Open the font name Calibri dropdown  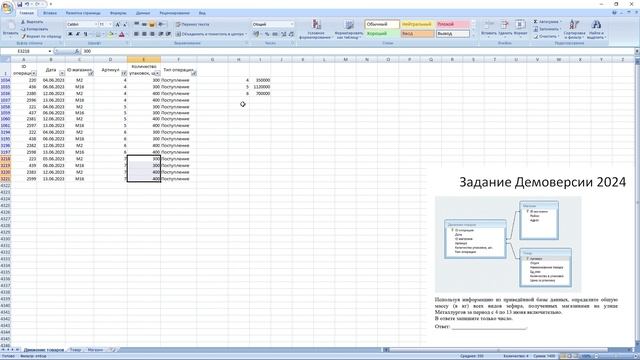(x=96, y=24)
